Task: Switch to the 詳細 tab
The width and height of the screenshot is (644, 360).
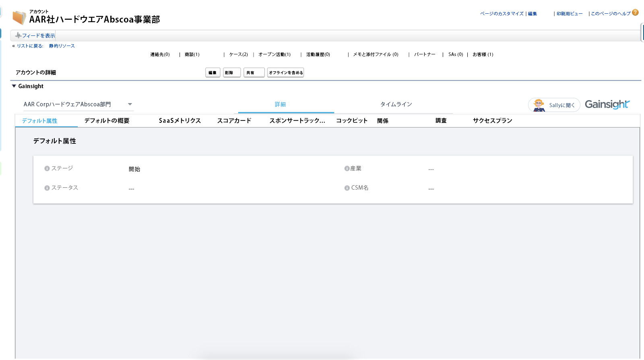Action: pyautogui.click(x=281, y=104)
